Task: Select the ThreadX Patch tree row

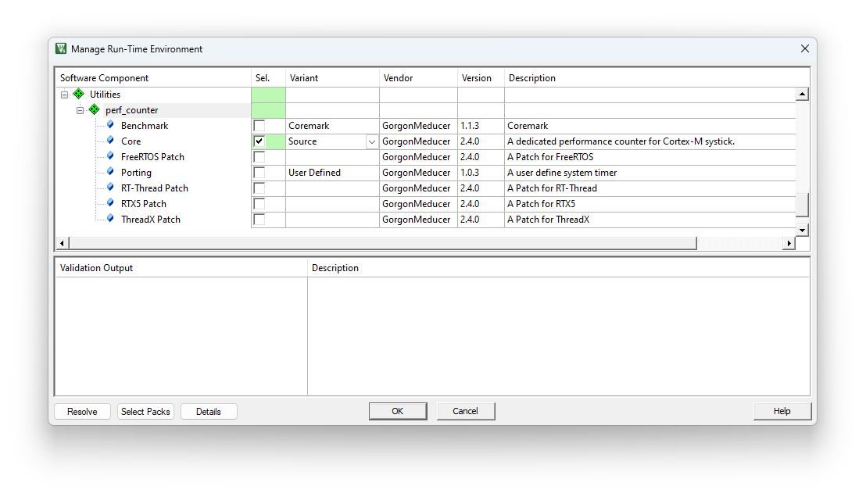Action: point(151,219)
